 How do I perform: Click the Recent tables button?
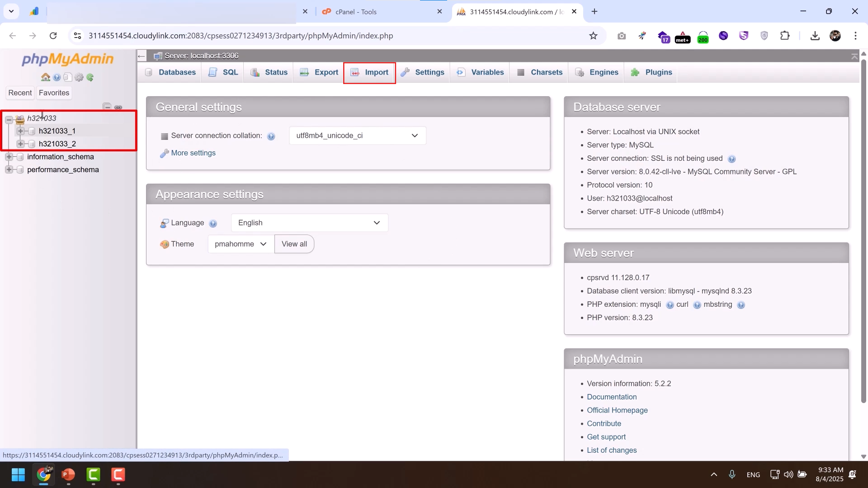[x=20, y=93]
